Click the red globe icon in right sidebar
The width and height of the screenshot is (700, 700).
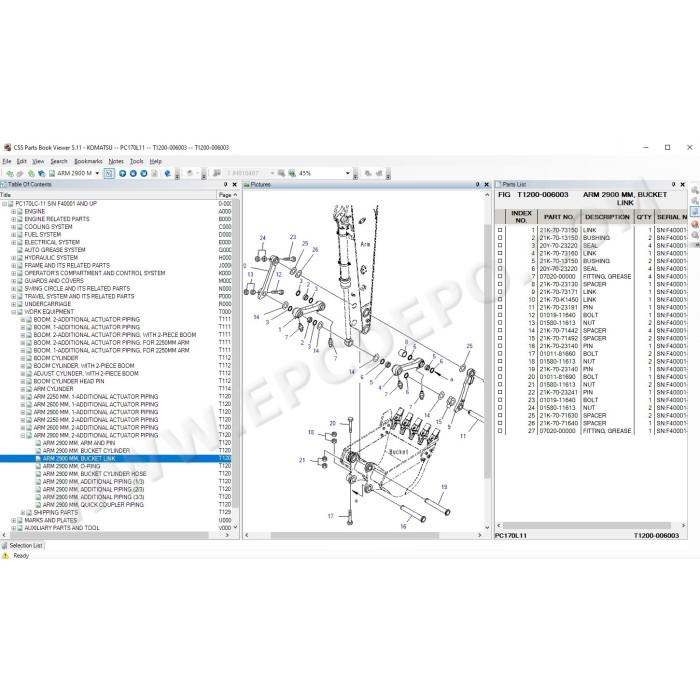point(695,224)
